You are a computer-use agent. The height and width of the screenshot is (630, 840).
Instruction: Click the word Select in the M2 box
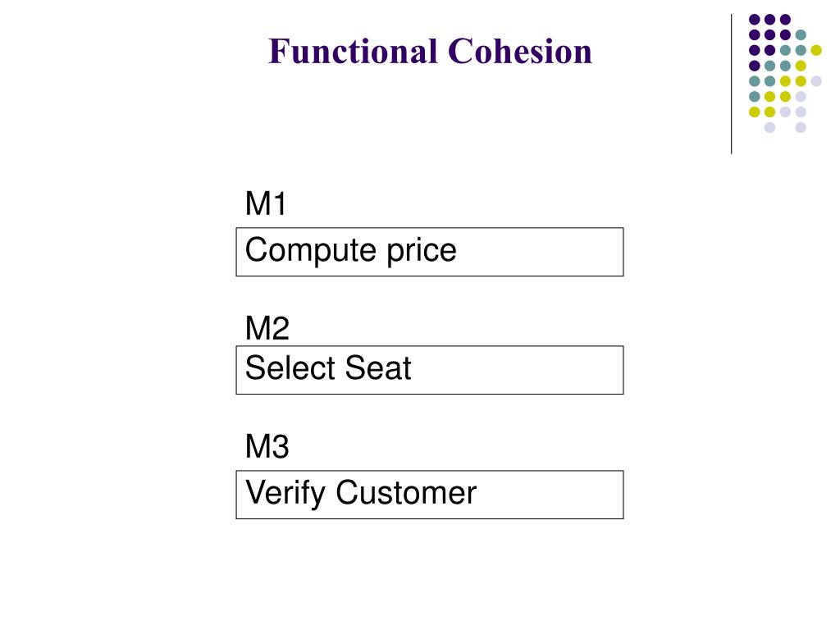(290, 368)
